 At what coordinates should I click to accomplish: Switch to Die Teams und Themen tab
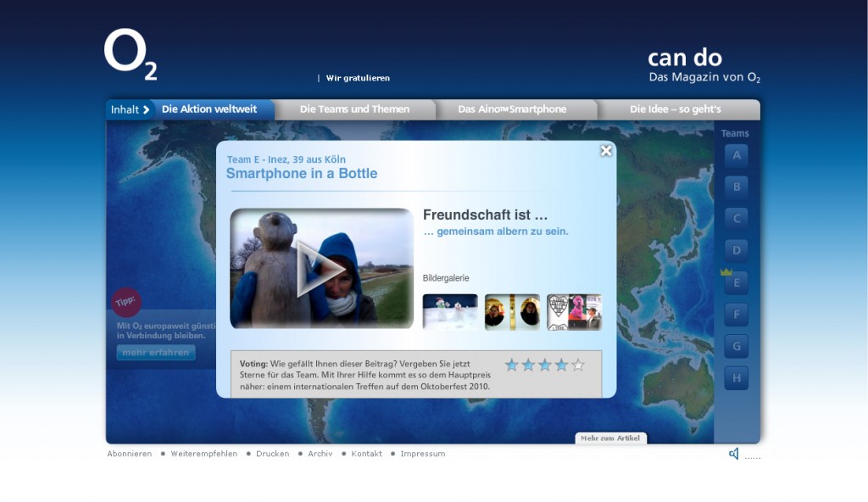(355, 109)
